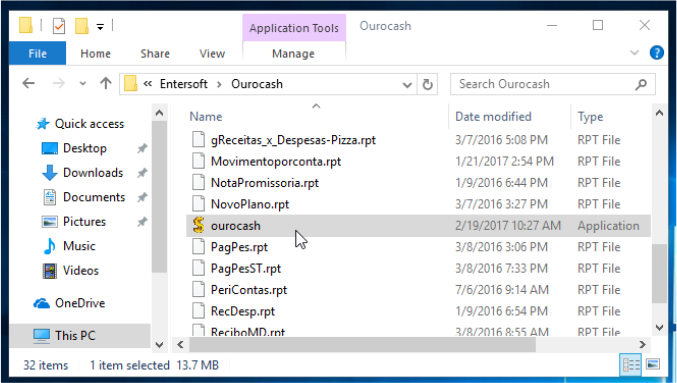Click the file icon of NovoPlano.rpt
Screen dimensions: 677x383
pos(198,204)
